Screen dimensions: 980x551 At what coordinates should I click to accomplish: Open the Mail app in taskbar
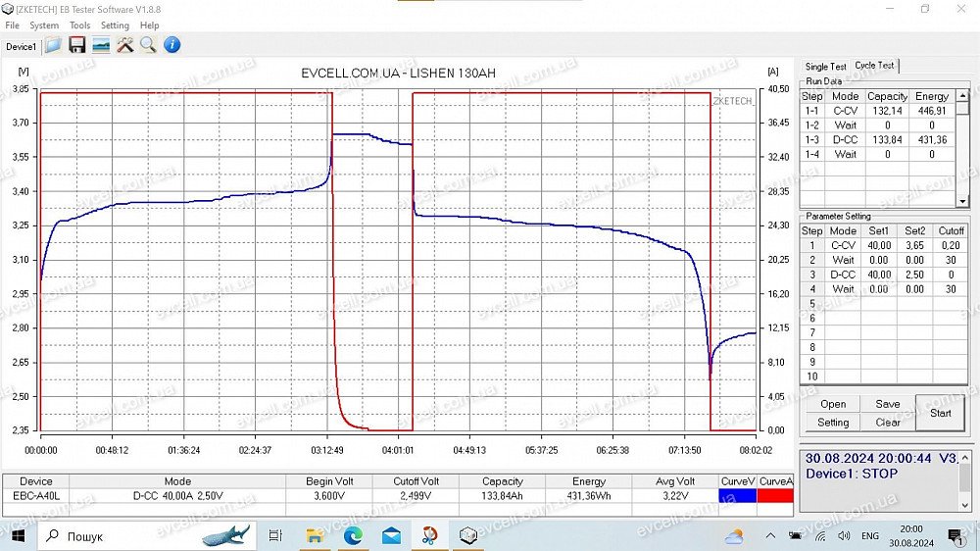(x=391, y=535)
